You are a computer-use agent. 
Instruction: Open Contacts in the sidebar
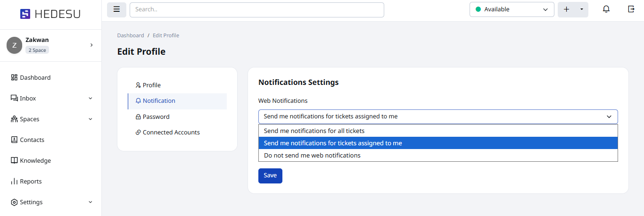(x=32, y=140)
